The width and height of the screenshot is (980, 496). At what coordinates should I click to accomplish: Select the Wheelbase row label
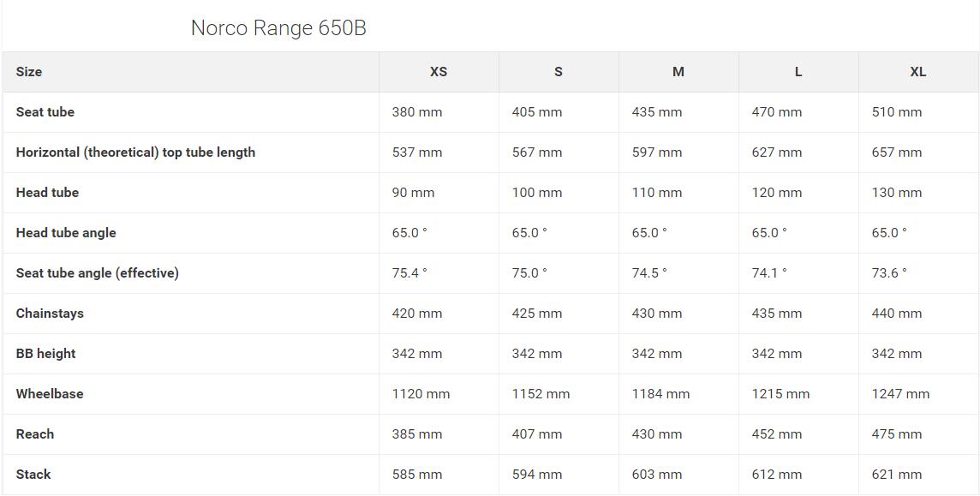(50, 394)
